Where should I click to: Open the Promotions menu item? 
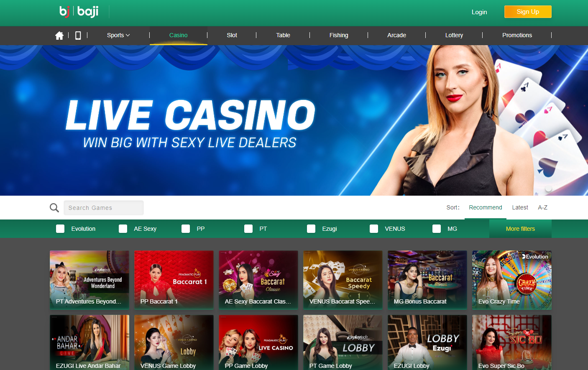click(517, 36)
